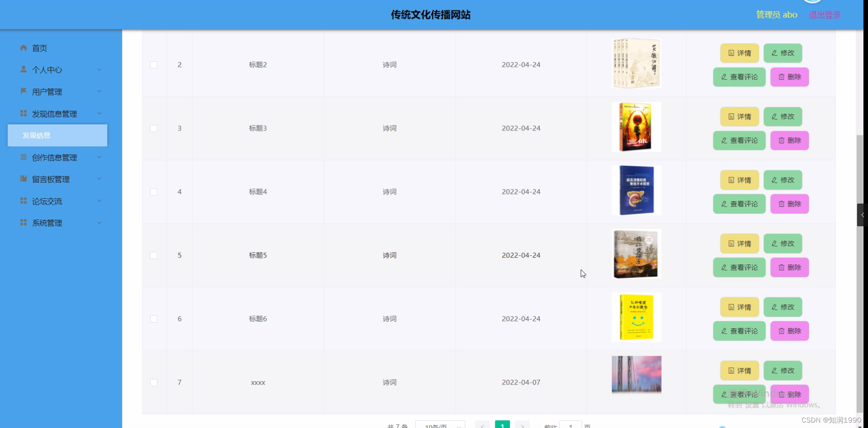Click the 三体 book cover thumbnail
Screen dimensions: 868x428
pos(636,127)
